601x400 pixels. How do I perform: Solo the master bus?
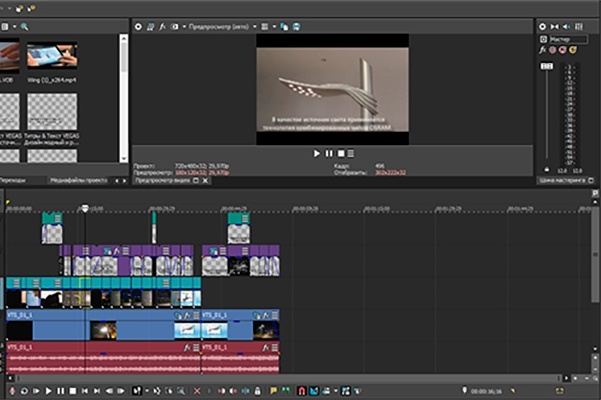coord(573,50)
